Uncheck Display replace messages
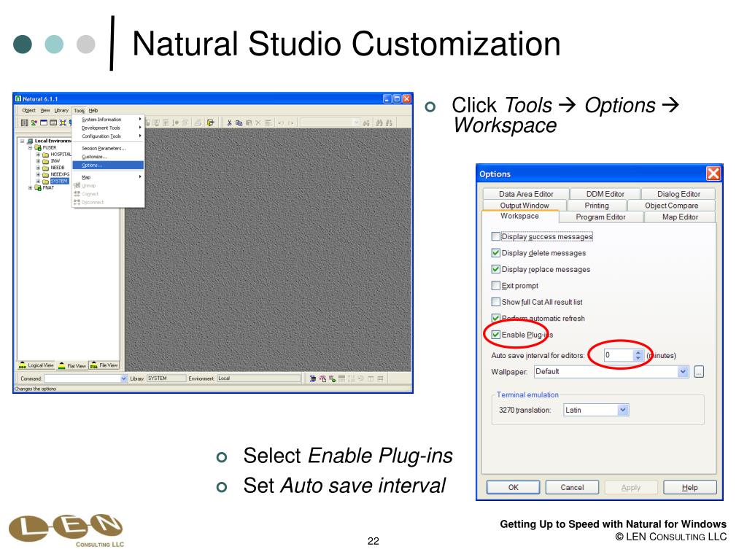This screenshot has width=747, height=560. (495, 269)
